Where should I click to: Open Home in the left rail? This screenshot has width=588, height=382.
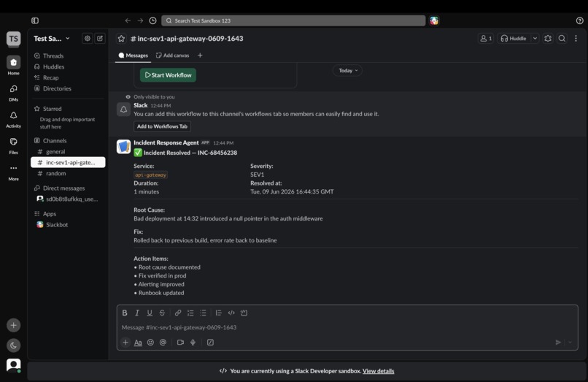(14, 65)
